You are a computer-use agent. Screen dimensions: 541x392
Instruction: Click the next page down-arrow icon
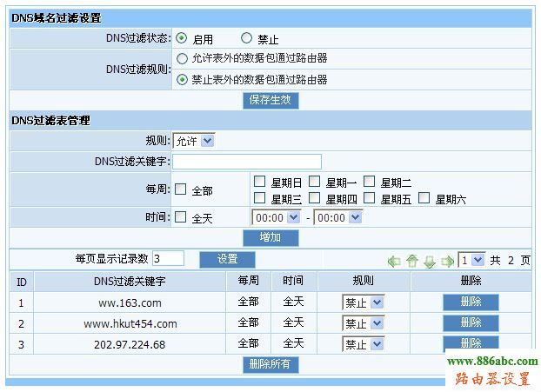click(x=430, y=262)
